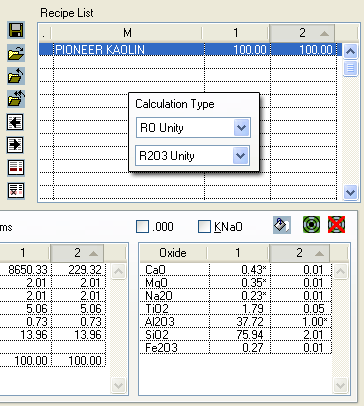Image resolution: width=364 pixels, height=406 pixels.
Task: Toggle the .000 decimal checkbox
Action: click(x=142, y=227)
